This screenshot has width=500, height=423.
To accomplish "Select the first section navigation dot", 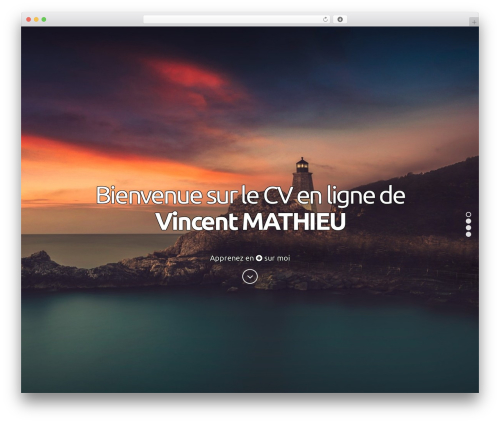I will [x=468, y=214].
